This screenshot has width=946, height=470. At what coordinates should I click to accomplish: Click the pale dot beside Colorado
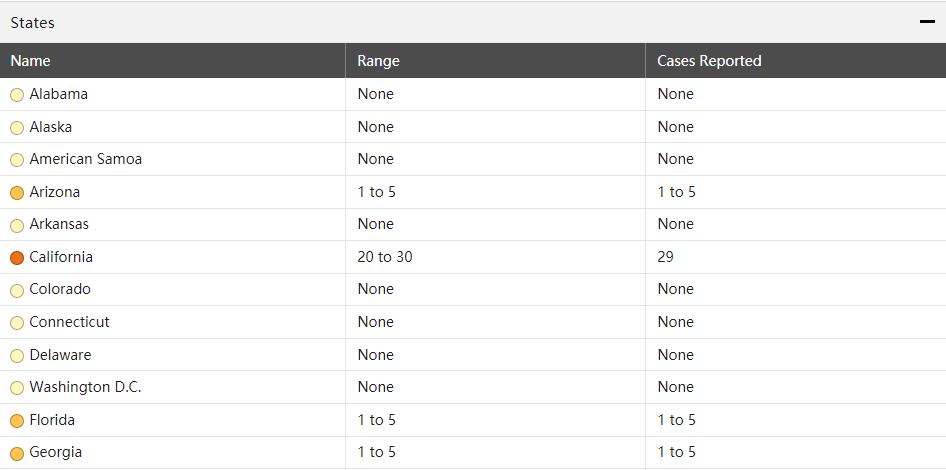[x=17, y=290]
